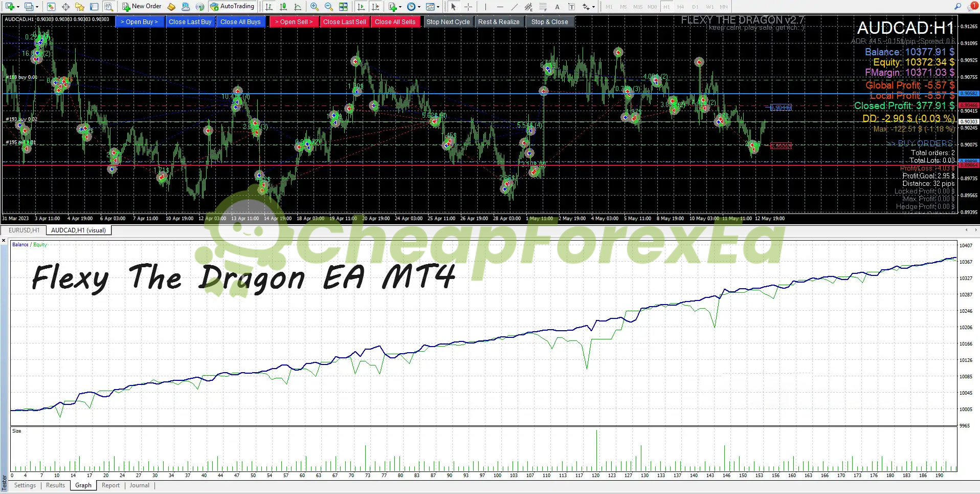
Task: Toggle the Navigator star-folder icon
Action: pyautogui.click(x=80, y=7)
